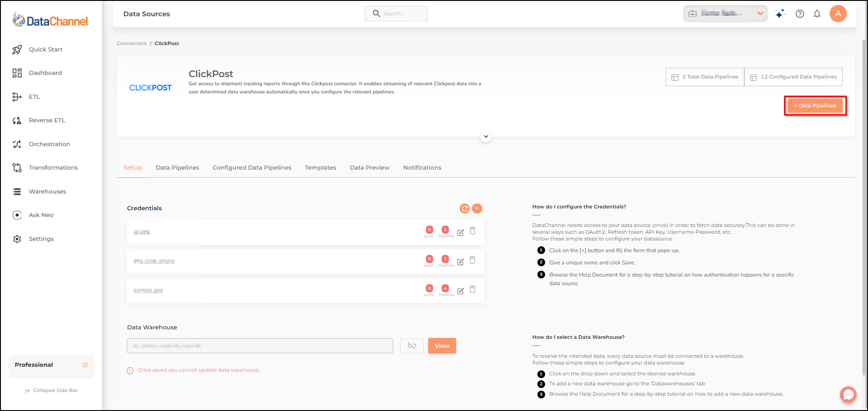Click syncs badge of first credential
Screen dimensions: 868x411
pos(429,230)
